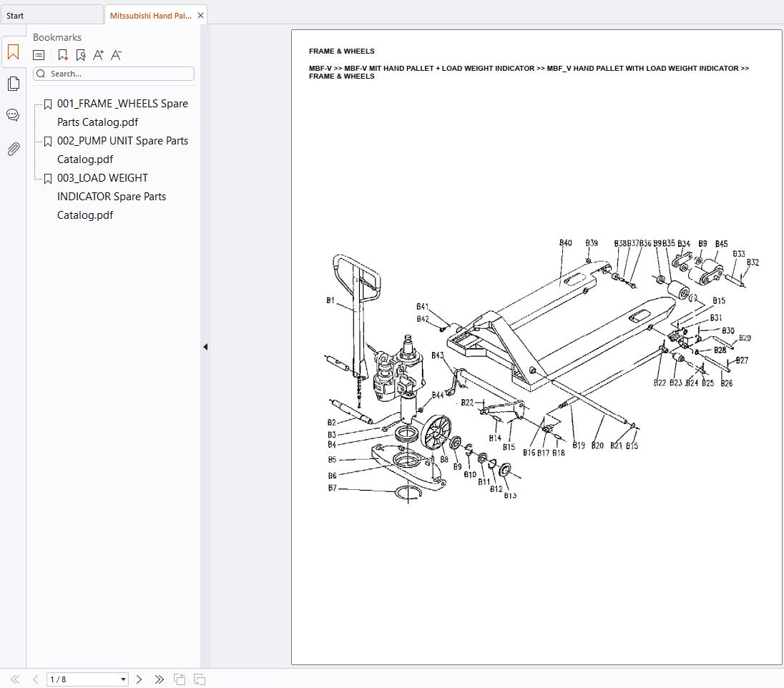Open the Pages thumbnail panel

[x=13, y=84]
